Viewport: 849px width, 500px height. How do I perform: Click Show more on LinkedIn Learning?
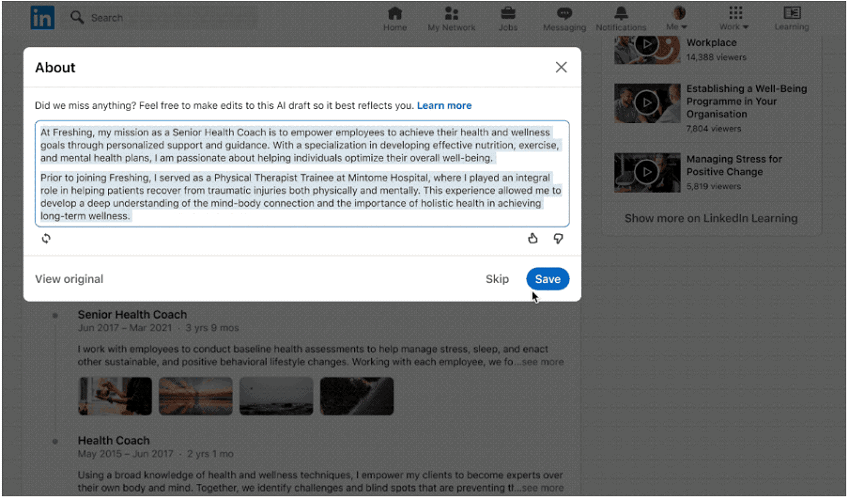(x=710, y=218)
